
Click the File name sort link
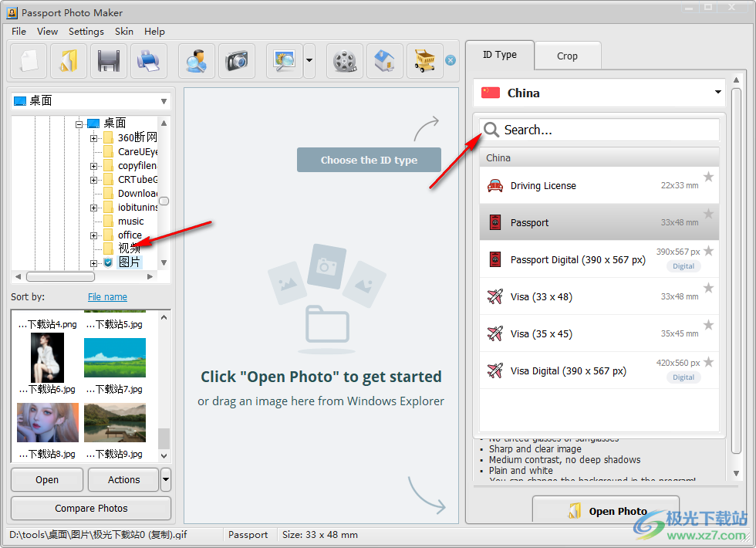pos(107,296)
